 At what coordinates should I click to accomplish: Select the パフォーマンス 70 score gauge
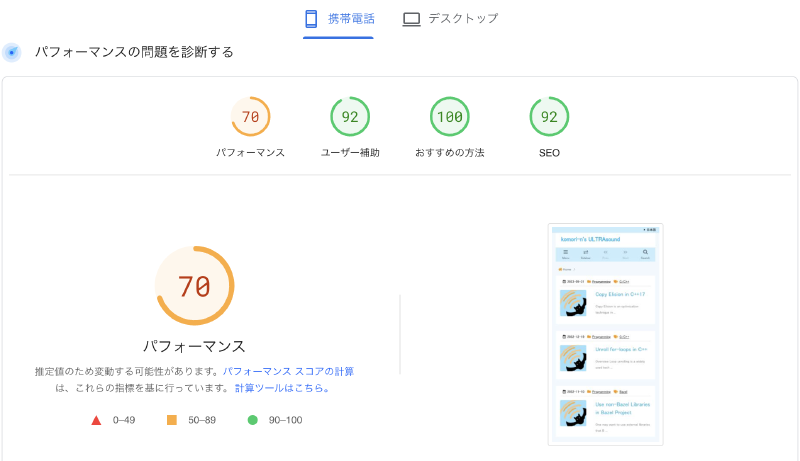[x=251, y=117]
